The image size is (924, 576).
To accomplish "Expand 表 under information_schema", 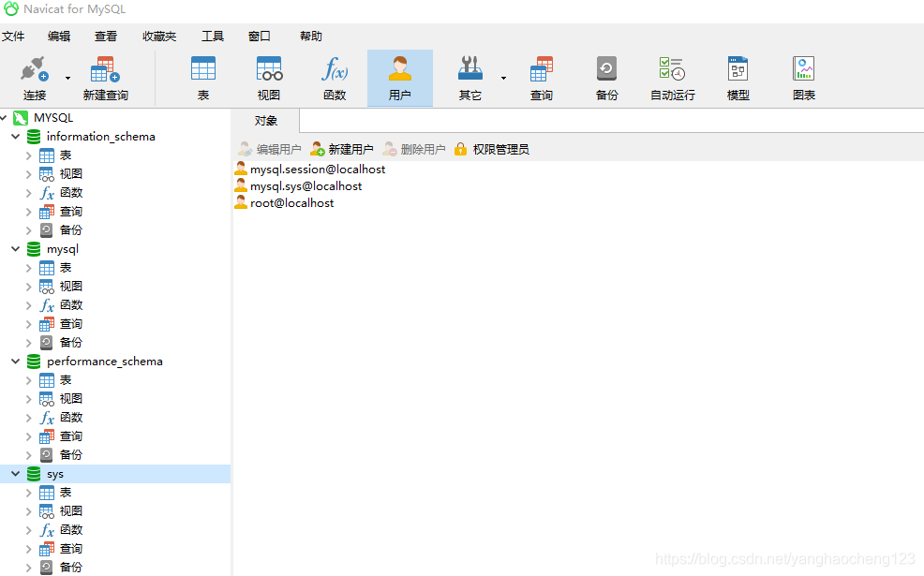I will tap(28, 155).
